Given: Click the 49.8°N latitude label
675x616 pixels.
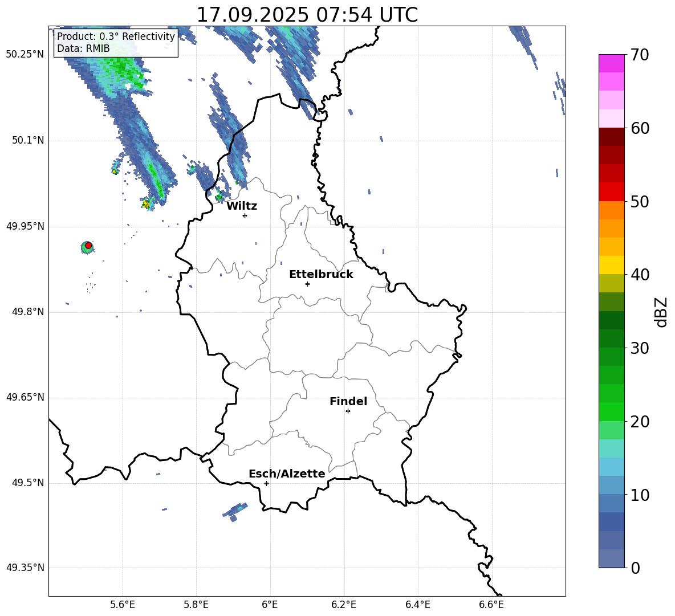Looking at the screenshot, I should tap(28, 312).
